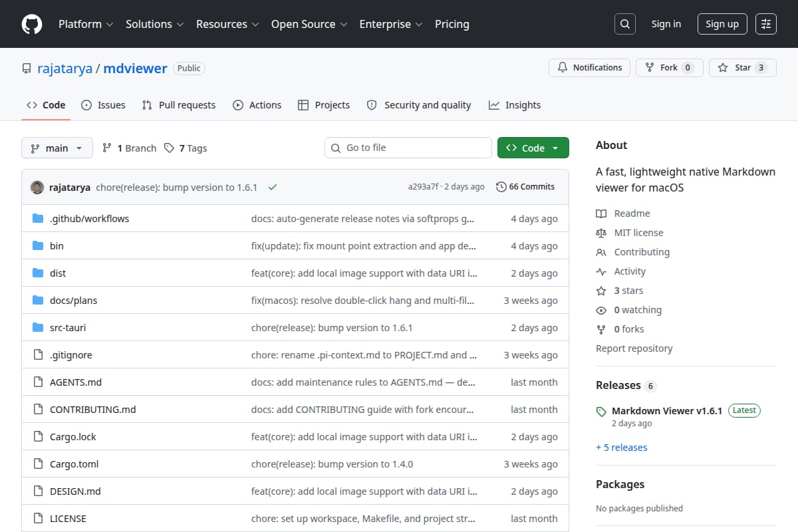
Task: Switch to the Issues tab
Action: [x=103, y=105]
